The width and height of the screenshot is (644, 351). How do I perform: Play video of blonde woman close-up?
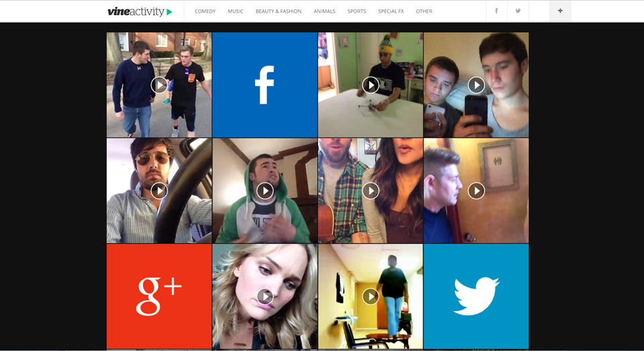(x=265, y=297)
